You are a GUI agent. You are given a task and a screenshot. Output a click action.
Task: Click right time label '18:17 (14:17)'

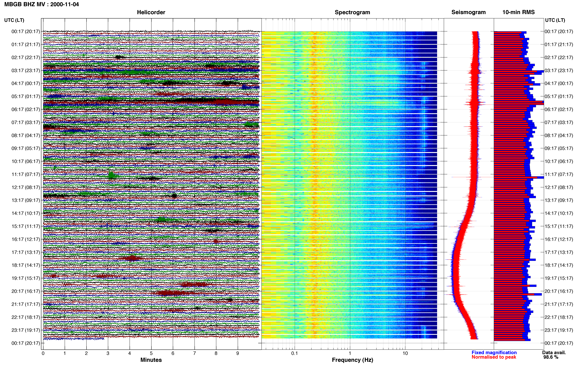559,265
